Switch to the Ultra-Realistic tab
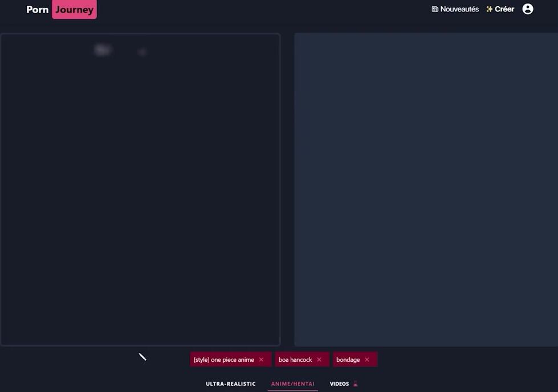558x392 pixels. tap(231, 384)
